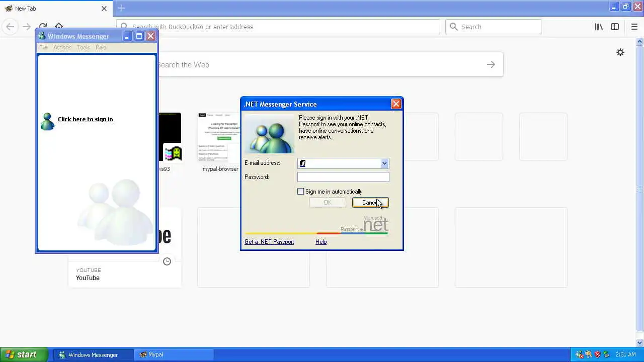Click the Safely Remove Hardware tray icon
Viewport: 644px width, 362px height.
point(606,354)
